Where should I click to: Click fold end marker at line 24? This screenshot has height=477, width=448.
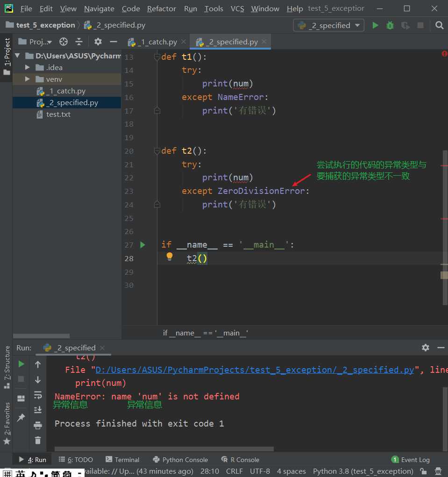157,205
